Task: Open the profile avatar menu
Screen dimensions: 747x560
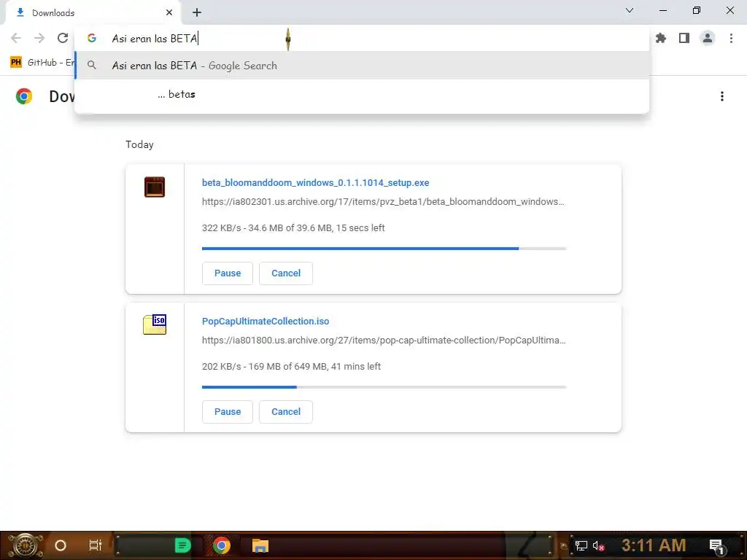Action: click(x=708, y=38)
